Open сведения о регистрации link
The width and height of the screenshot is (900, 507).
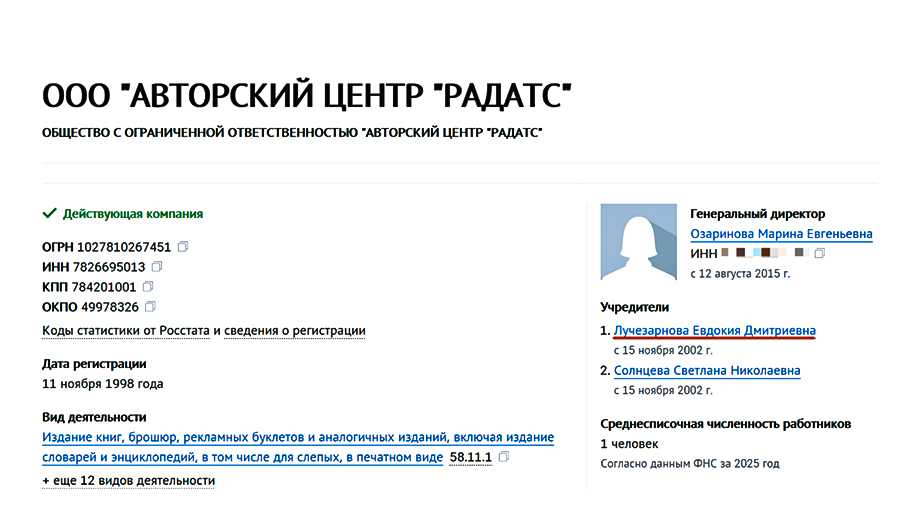[294, 331]
